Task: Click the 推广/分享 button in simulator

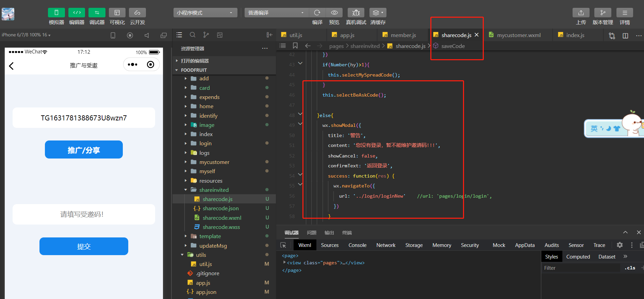Action: pos(84,150)
